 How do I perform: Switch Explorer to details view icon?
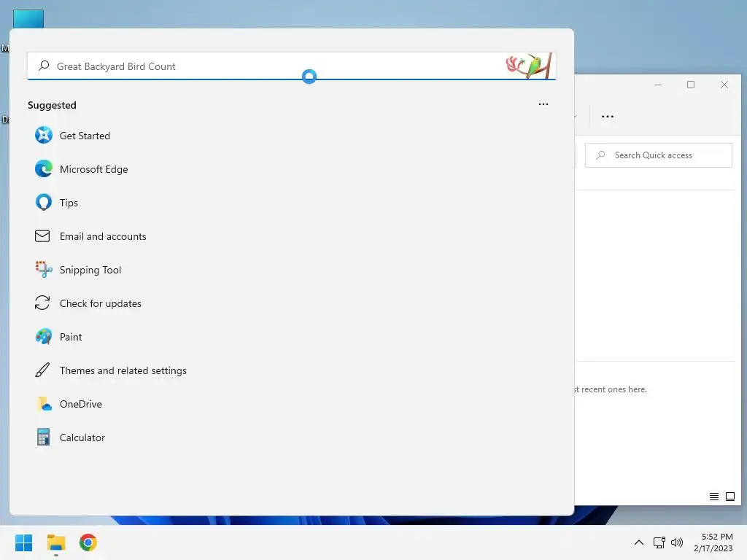pos(713,497)
